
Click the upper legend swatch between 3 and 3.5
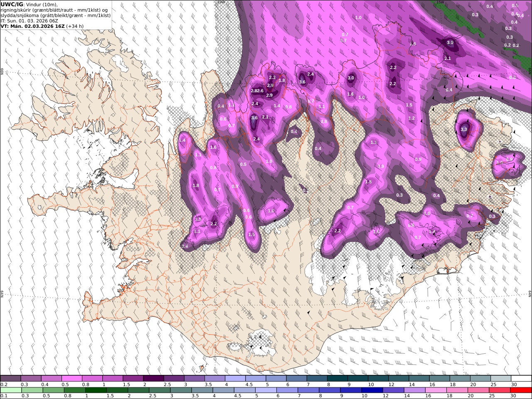tap(194, 378)
